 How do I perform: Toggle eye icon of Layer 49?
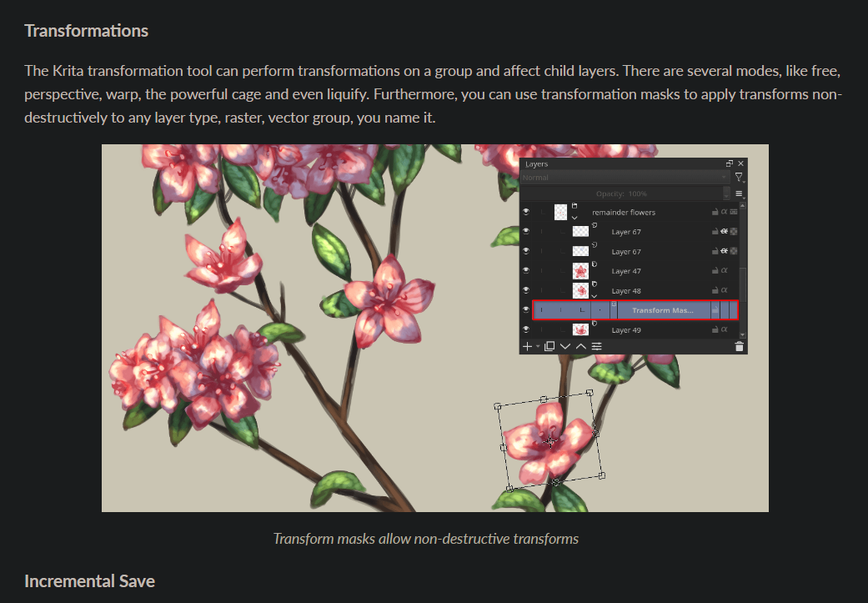[526, 330]
